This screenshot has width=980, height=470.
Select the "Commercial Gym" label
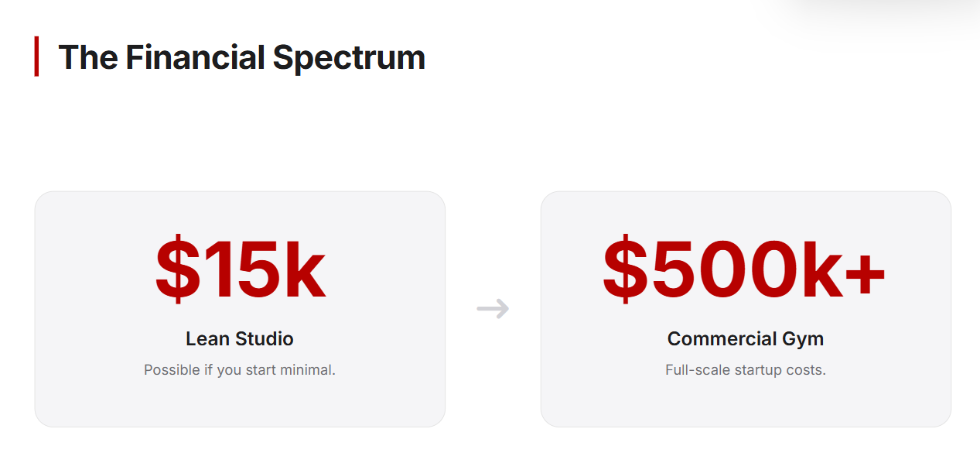tap(746, 338)
